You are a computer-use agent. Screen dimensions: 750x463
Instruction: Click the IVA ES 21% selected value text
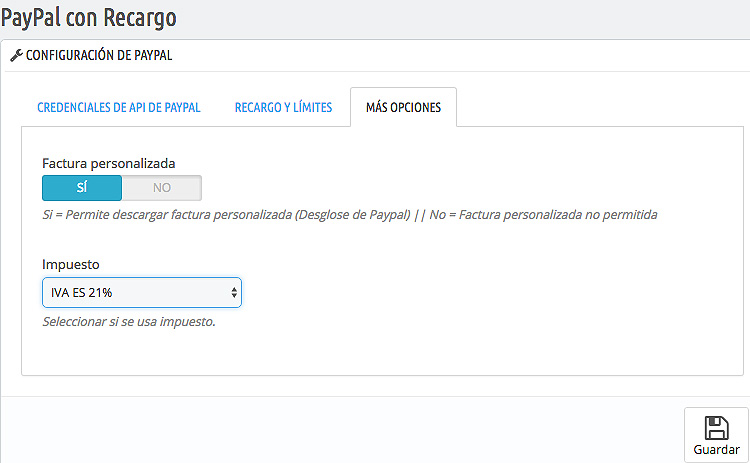point(81,292)
